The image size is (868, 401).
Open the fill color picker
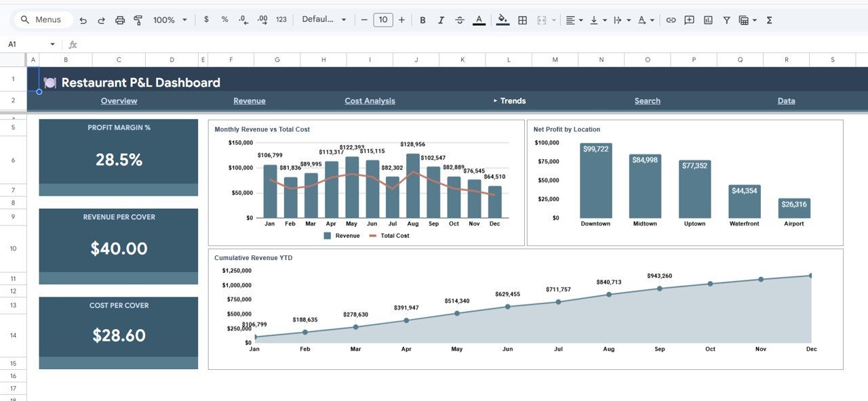click(x=502, y=20)
